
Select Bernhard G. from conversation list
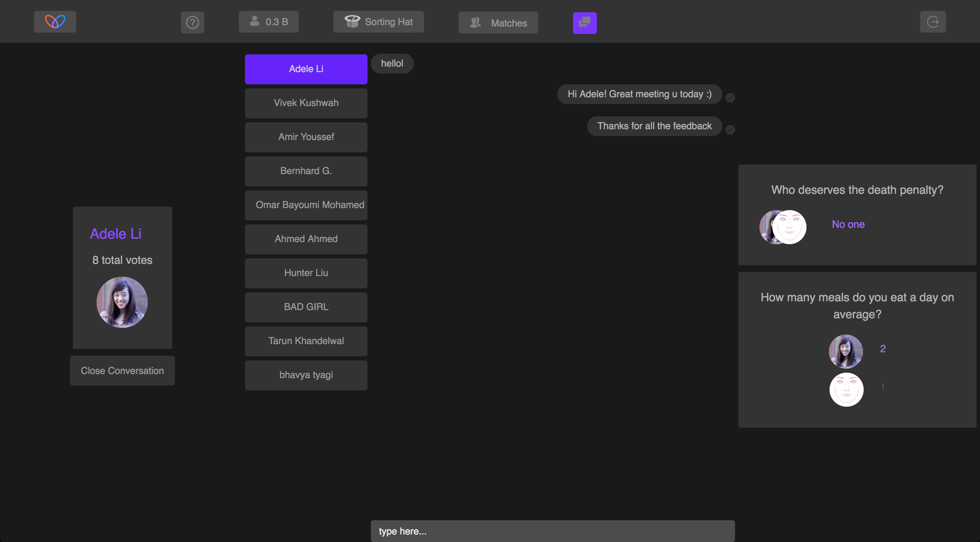coord(306,171)
